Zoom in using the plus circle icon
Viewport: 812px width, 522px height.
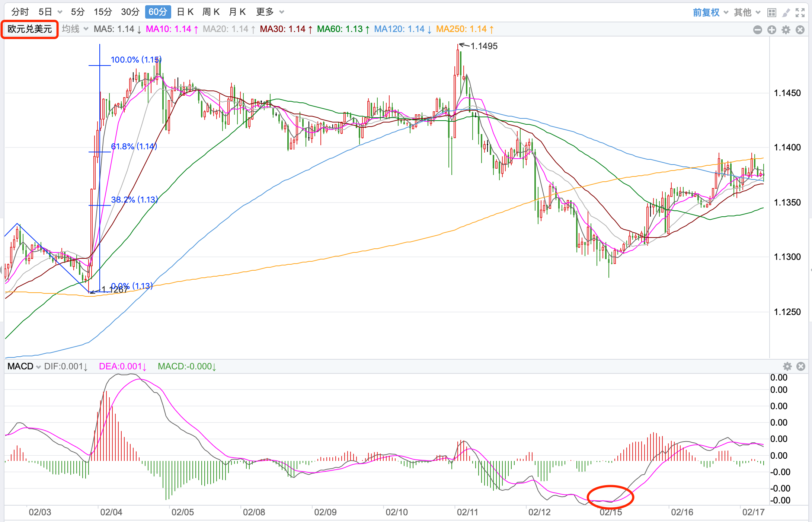771,30
